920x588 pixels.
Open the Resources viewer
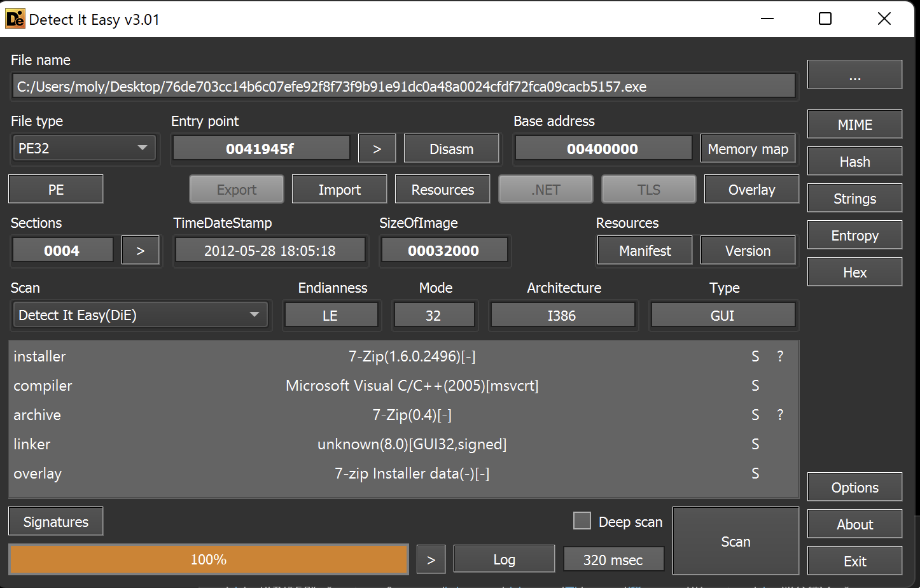442,190
